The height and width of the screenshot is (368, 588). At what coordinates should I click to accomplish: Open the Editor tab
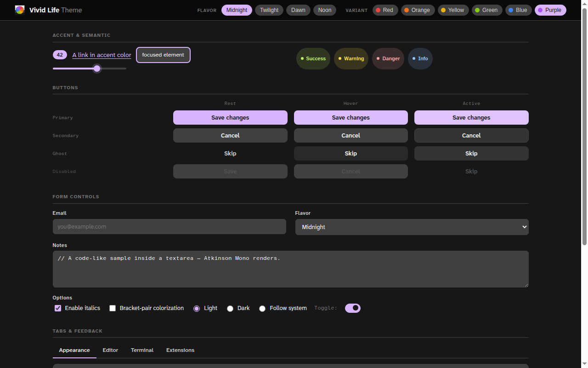110,350
